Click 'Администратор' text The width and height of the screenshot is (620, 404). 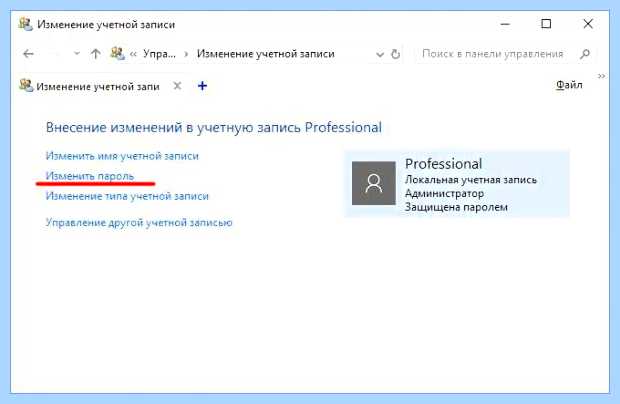(444, 193)
